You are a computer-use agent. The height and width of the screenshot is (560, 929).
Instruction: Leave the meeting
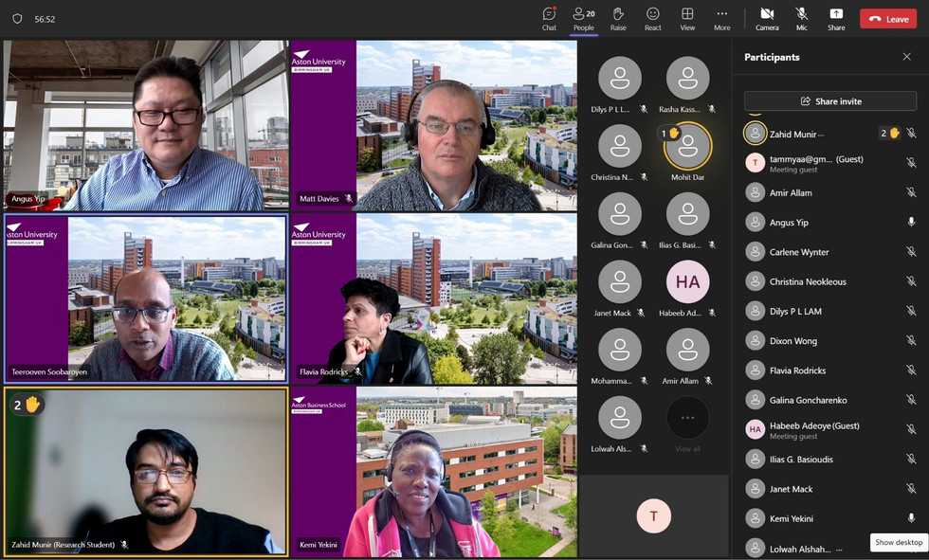point(887,19)
